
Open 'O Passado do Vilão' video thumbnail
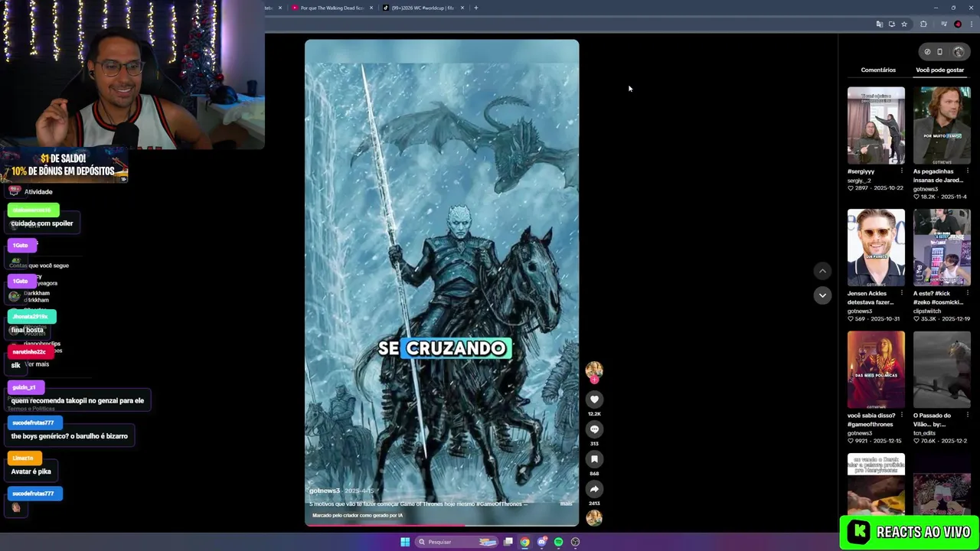click(942, 370)
